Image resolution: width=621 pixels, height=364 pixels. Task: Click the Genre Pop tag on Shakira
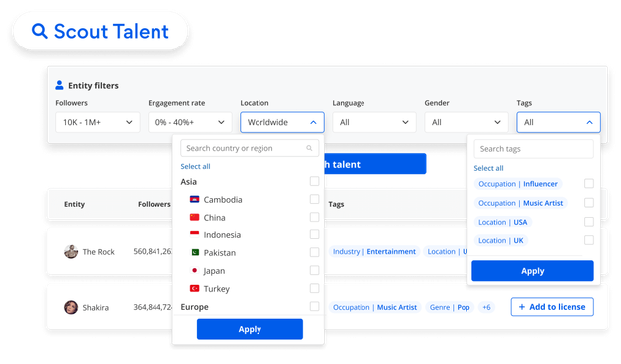click(x=450, y=307)
